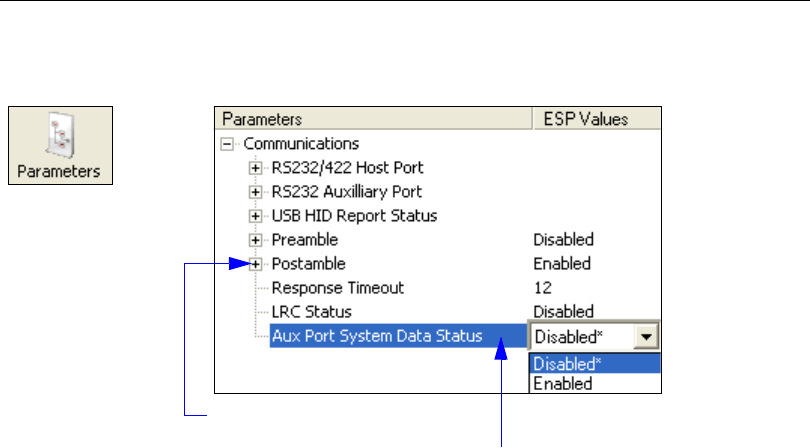
Task: Expand USB HID Report Status node
Action: [x=256, y=216]
